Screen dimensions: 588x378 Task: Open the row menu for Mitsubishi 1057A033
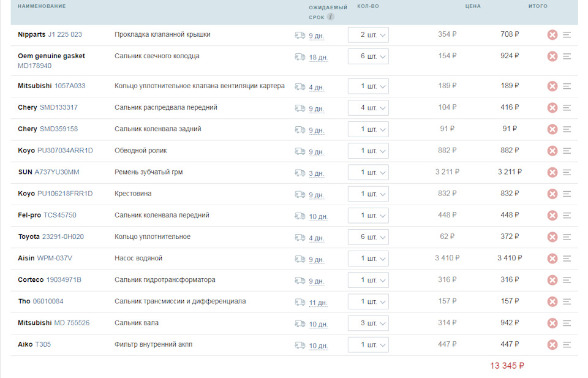click(567, 86)
